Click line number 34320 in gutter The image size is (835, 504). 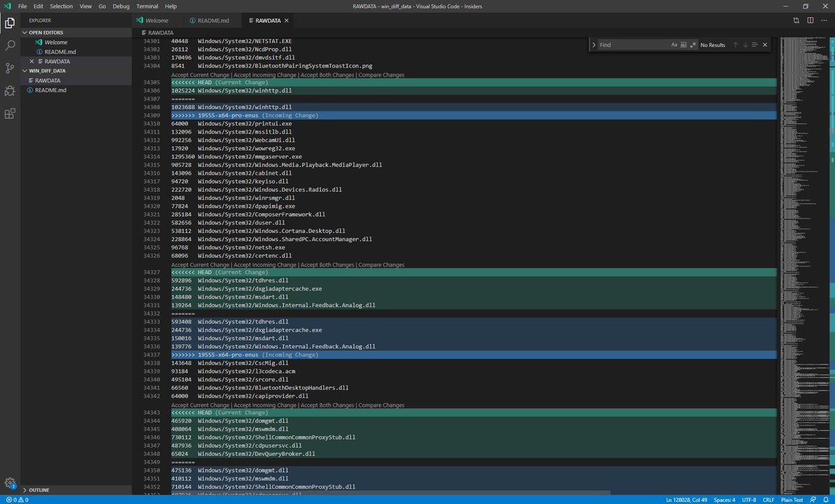tap(152, 206)
